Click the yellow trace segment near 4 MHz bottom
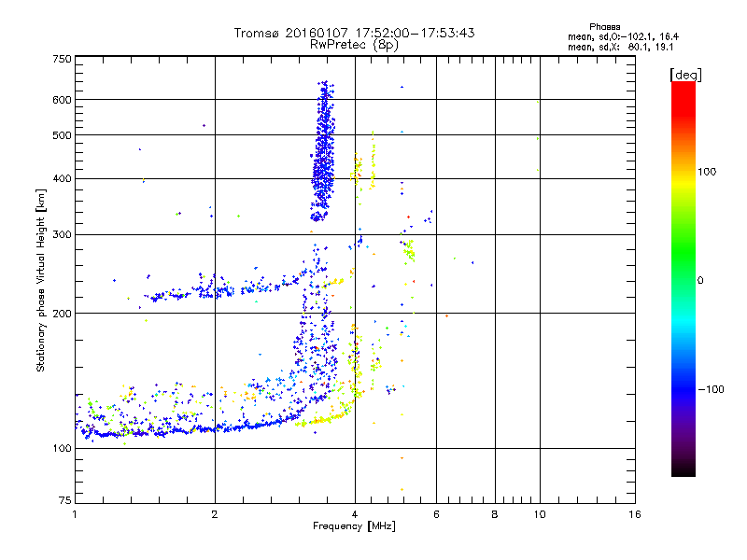 (324, 419)
